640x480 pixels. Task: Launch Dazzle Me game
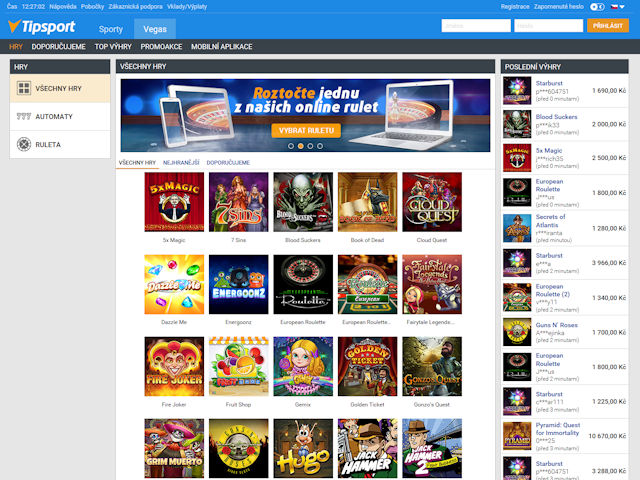[174, 284]
